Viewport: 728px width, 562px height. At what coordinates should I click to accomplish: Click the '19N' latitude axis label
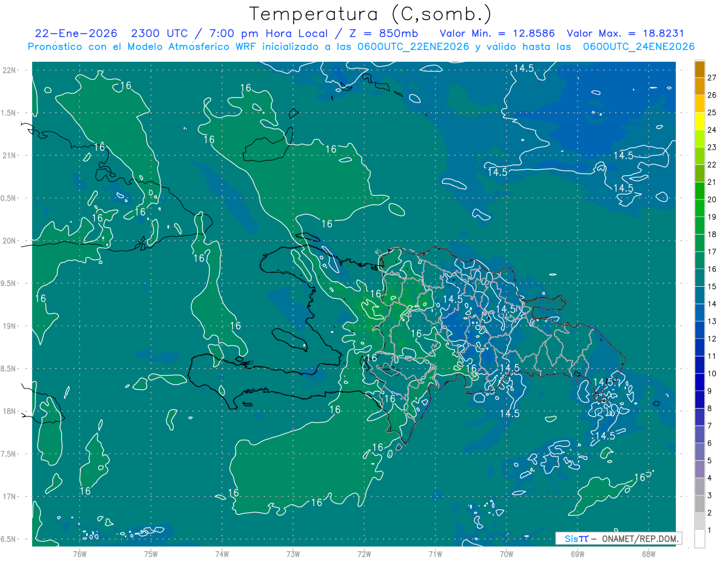[x=10, y=326]
